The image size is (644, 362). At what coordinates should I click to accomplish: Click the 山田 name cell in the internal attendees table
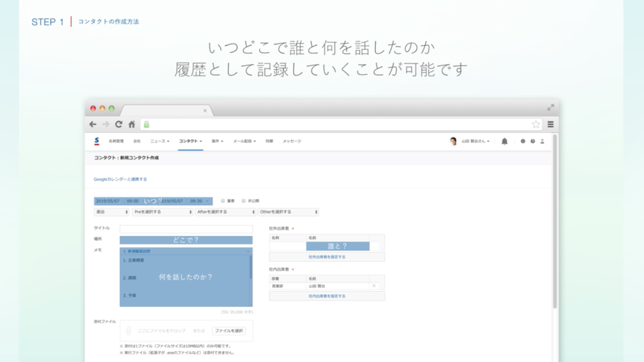click(338, 286)
